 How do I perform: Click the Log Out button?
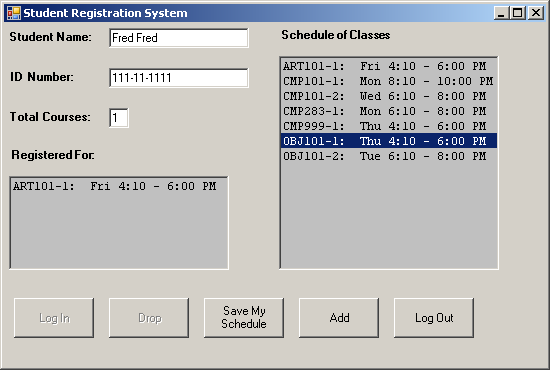[x=434, y=318]
